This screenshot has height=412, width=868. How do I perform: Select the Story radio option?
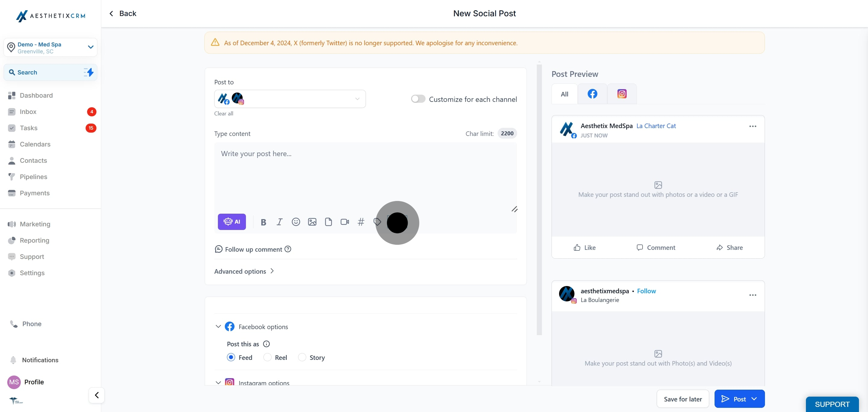[302, 357]
